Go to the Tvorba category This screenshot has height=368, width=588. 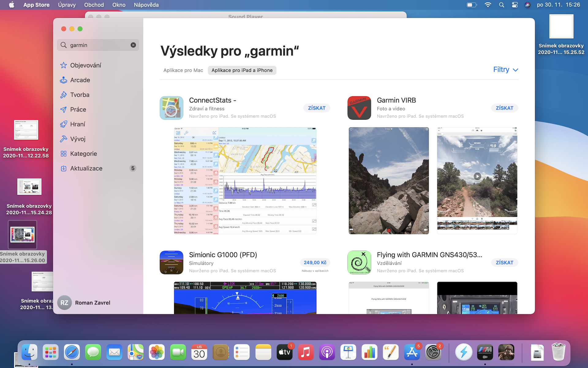pyautogui.click(x=80, y=95)
